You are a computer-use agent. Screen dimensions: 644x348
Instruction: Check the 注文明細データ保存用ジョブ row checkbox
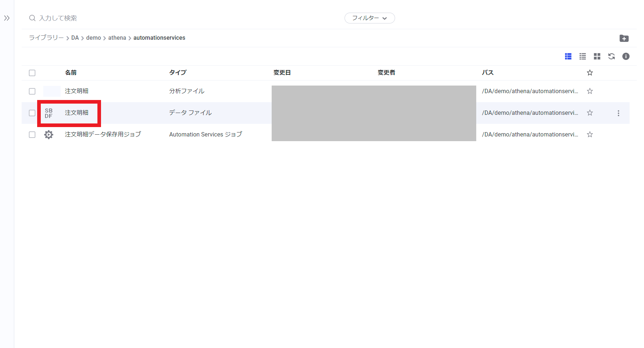point(32,135)
